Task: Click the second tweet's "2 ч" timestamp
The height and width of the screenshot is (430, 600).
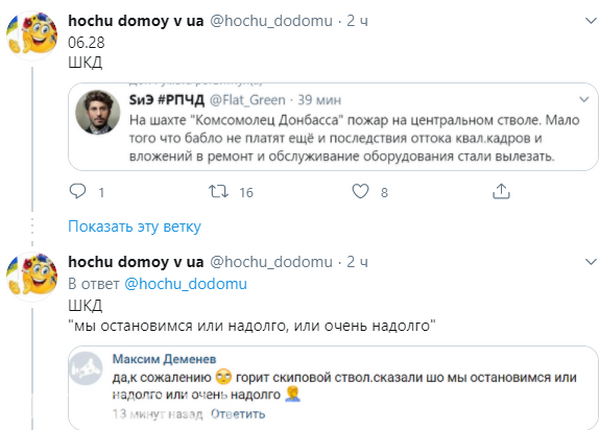Action: click(358, 262)
